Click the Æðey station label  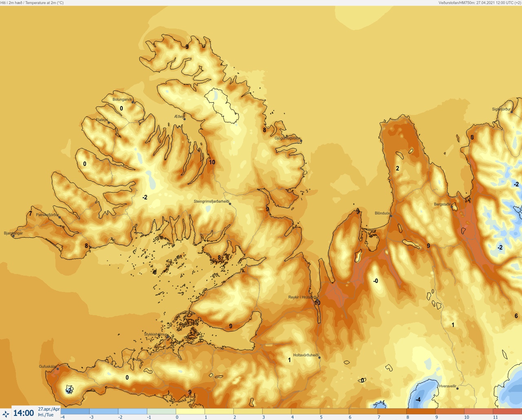tap(179, 117)
